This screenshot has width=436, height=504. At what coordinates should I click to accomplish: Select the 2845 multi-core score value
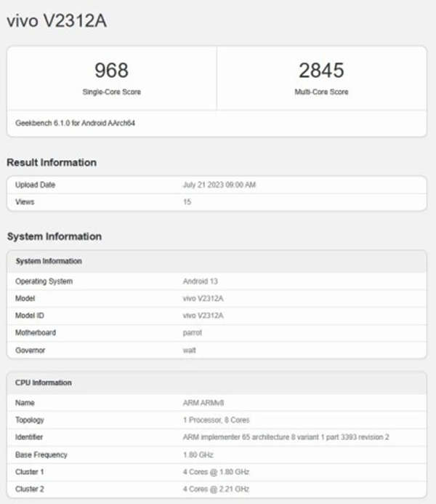(321, 71)
